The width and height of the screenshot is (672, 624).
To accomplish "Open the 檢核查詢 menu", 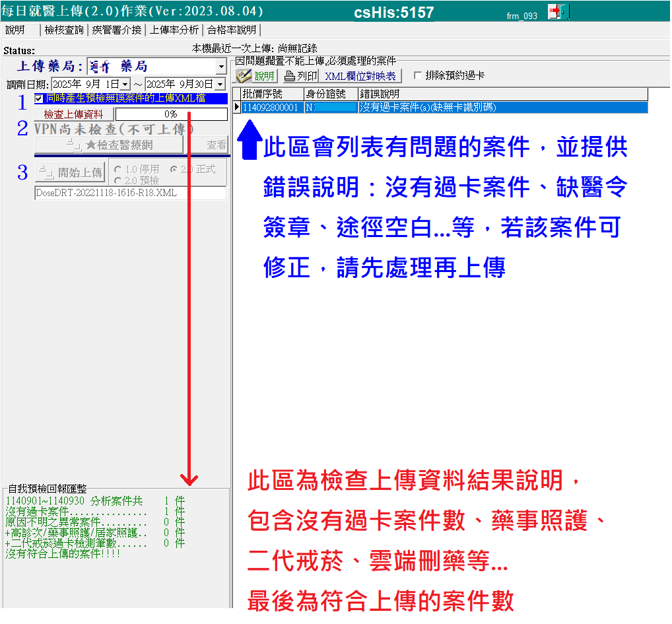I will [64, 30].
